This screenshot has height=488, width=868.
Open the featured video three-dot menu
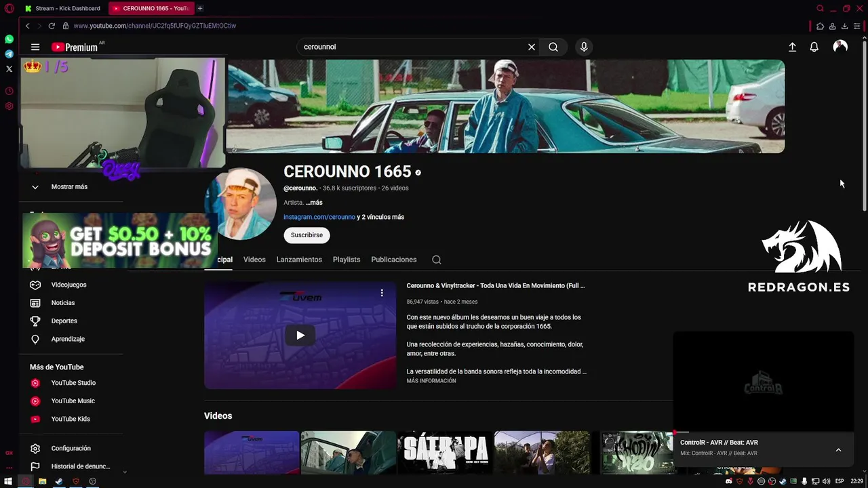tap(382, 293)
